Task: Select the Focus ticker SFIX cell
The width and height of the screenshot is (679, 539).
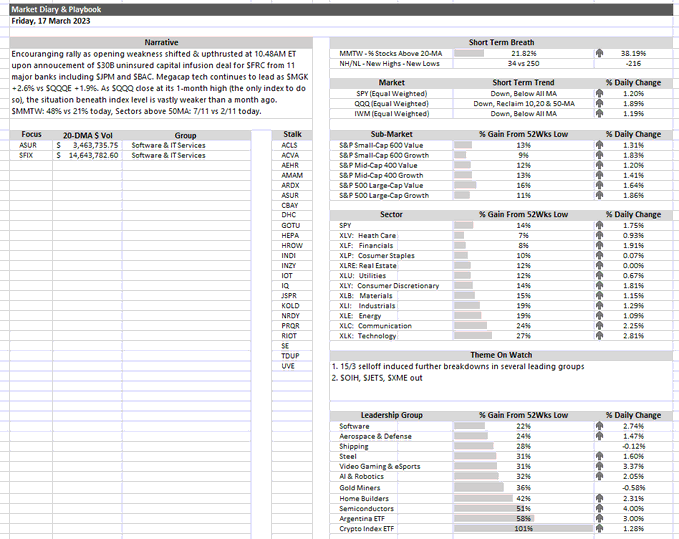Action: click(31, 155)
